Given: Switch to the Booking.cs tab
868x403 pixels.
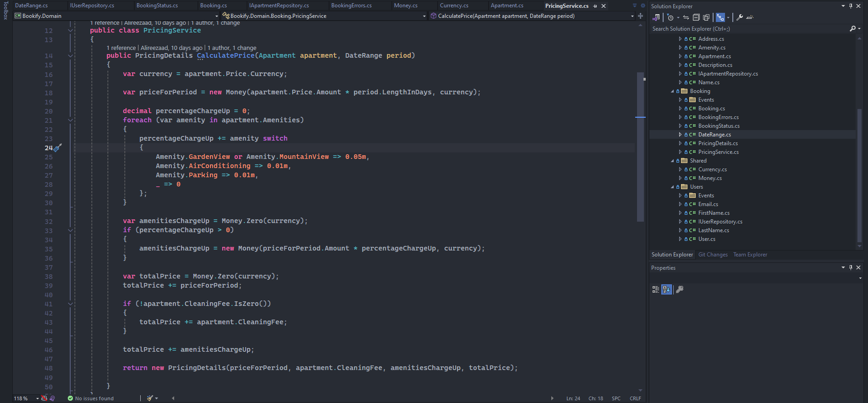Looking at the screenshot, I should click(x=214, y=5).
